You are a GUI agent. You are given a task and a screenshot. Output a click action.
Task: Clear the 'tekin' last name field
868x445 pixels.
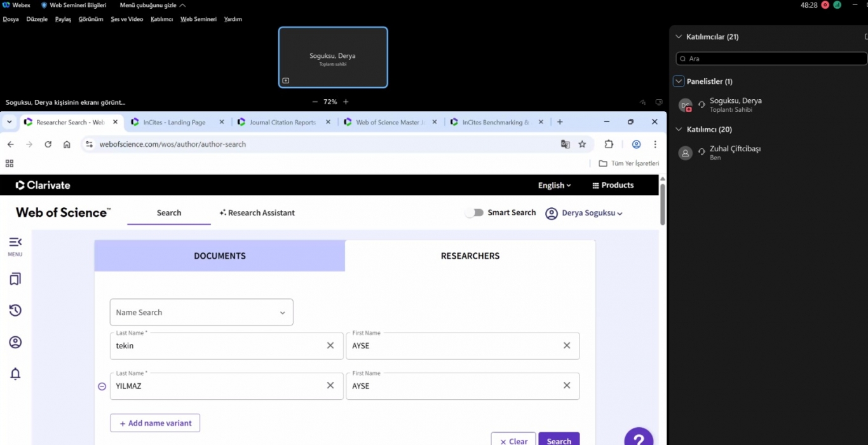pyautogui.click(x=330, y=345)
